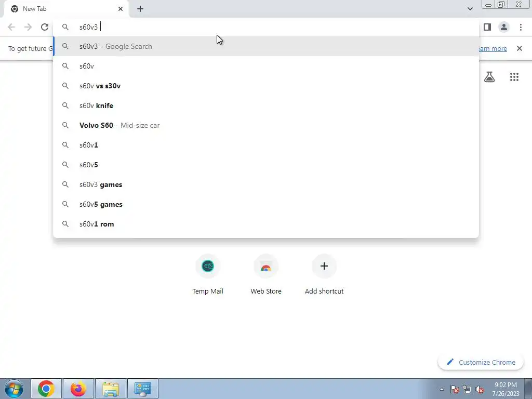Select suggestion 's60v3 games'

coord(266,184)
